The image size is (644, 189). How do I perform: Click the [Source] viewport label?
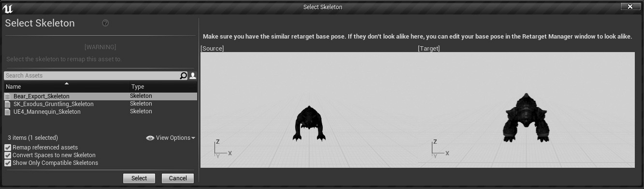[x=212, y=49]
